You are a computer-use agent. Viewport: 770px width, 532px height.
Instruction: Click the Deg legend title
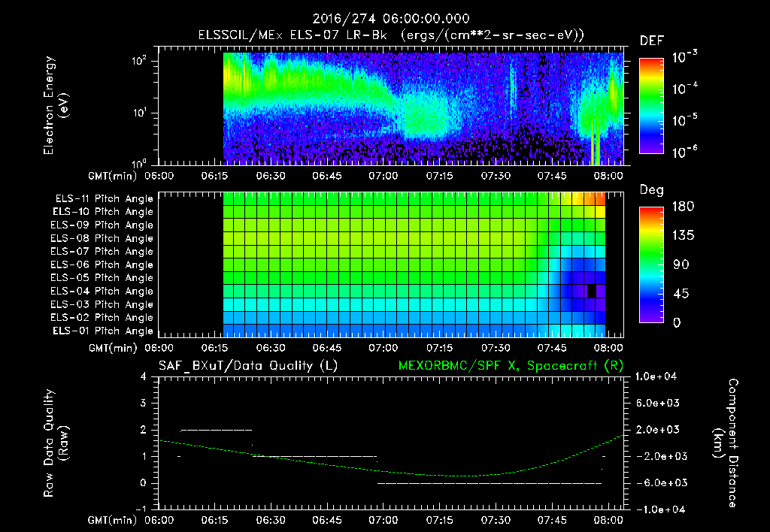click(652, 190)
